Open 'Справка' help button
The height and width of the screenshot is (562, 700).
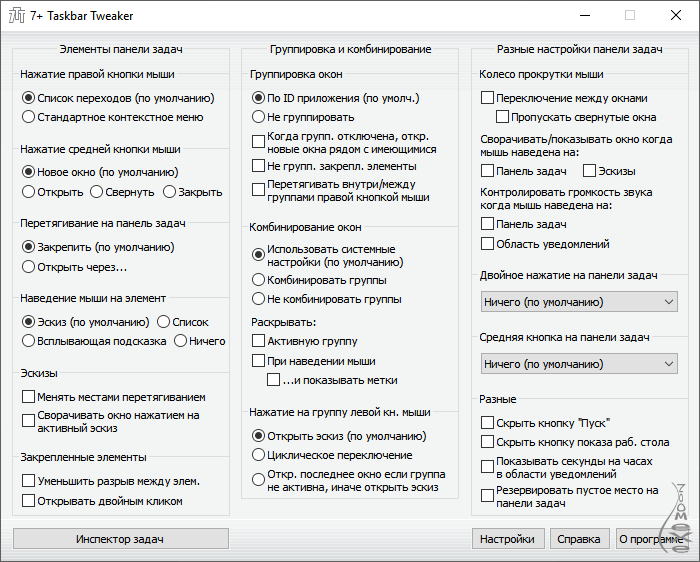(579, 539)
